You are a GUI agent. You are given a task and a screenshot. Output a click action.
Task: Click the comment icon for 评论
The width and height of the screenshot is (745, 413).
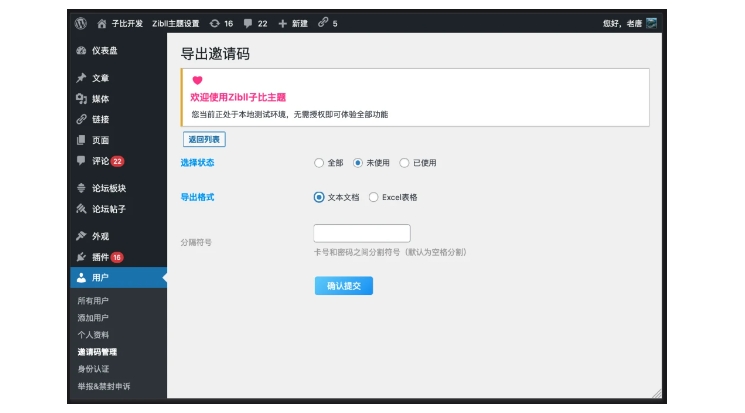[x=81, y=161]
